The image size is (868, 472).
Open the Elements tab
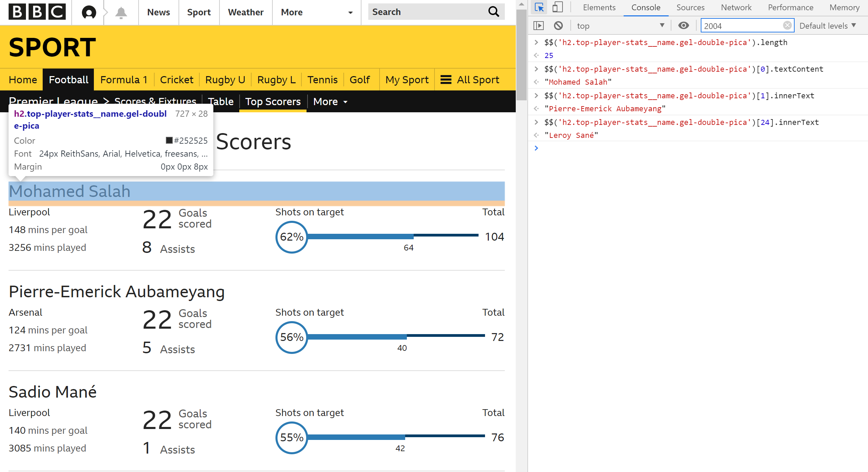(x=599, y=8)
